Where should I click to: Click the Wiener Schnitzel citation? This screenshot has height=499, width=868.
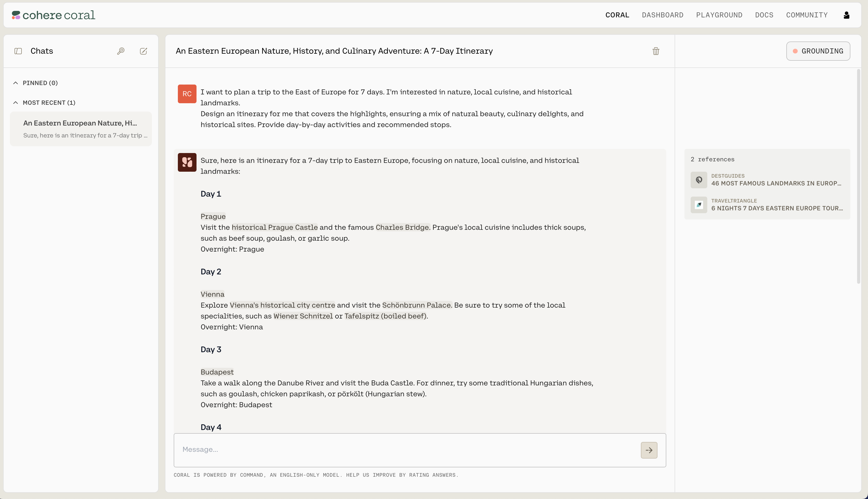click(303, 316)
